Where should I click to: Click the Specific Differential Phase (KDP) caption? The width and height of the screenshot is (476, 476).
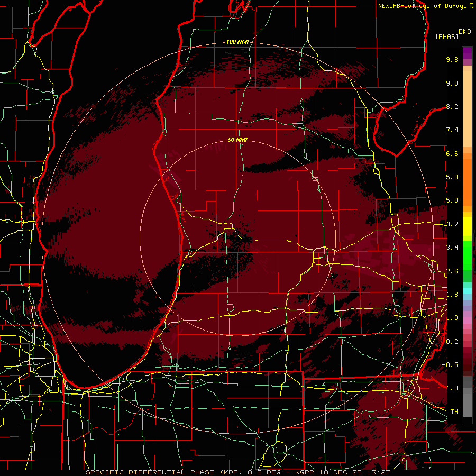tap(164, 472)
